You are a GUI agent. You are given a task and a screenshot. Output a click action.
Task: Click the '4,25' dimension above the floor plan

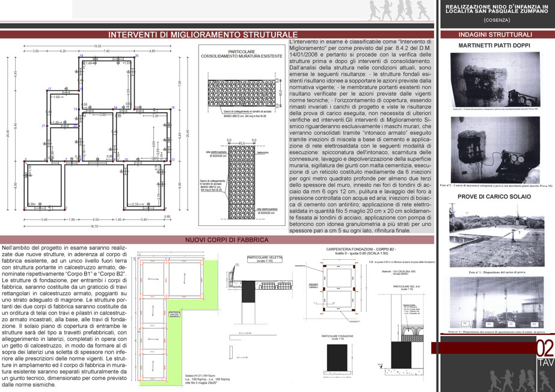[63, 51]
